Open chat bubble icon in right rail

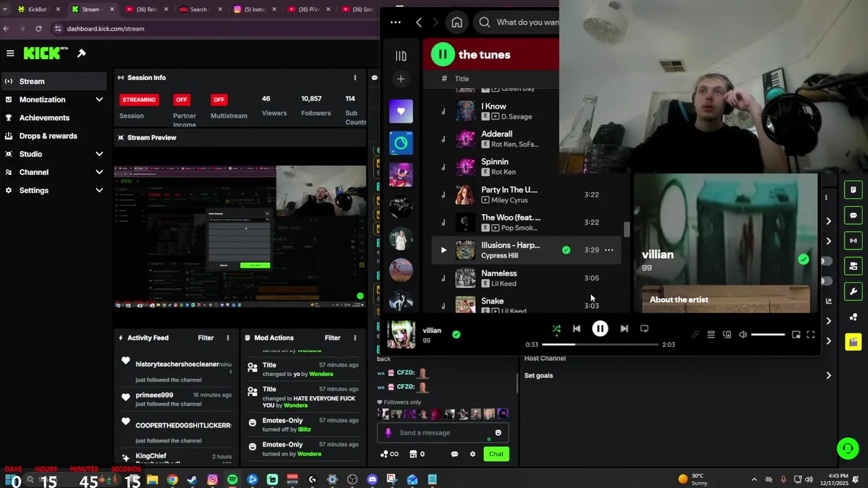(853, 216)
